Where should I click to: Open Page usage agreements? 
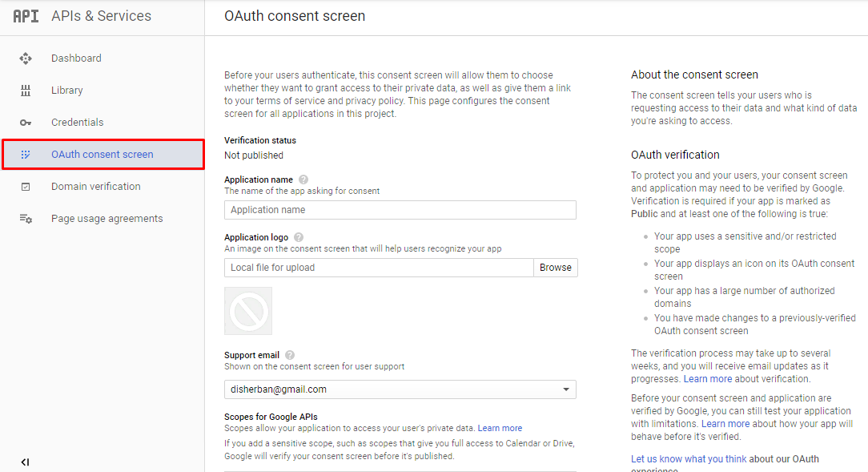pos(106,219)
